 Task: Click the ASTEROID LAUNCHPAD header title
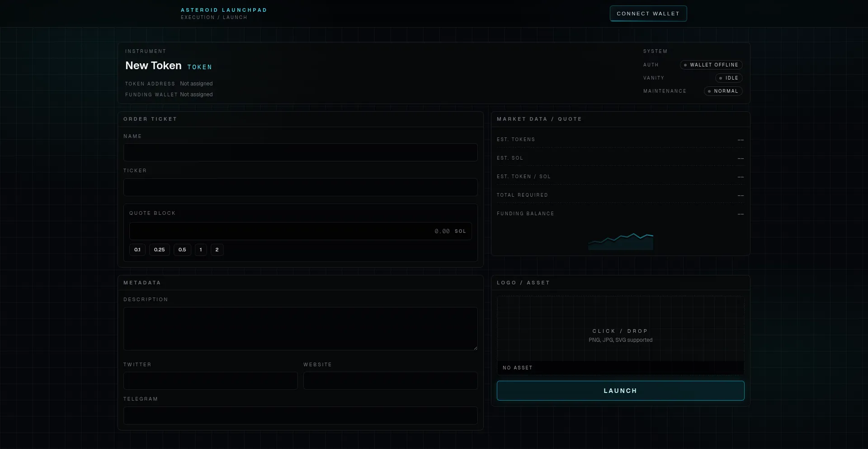point(224,9)
